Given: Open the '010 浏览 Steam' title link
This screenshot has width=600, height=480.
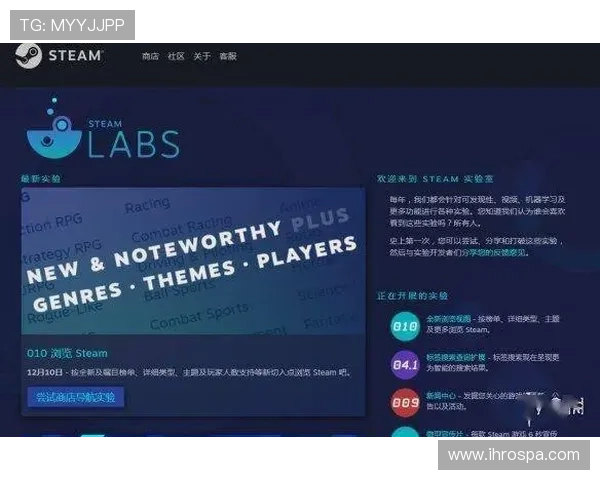Looking at the screenshot, I should point(67,353).
